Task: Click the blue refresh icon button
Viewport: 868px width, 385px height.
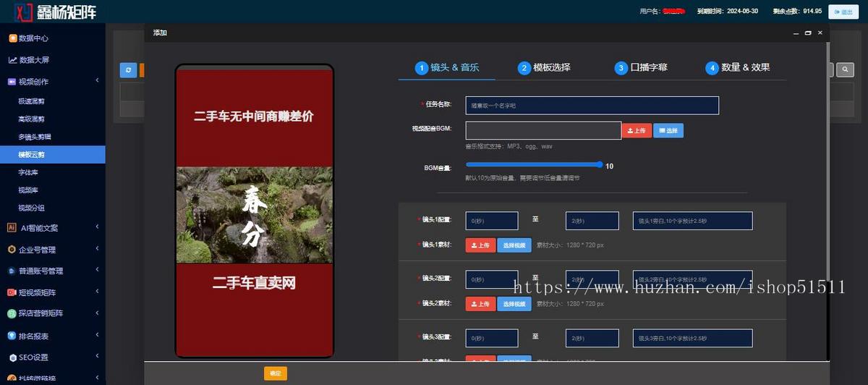Action: (128, 69)
